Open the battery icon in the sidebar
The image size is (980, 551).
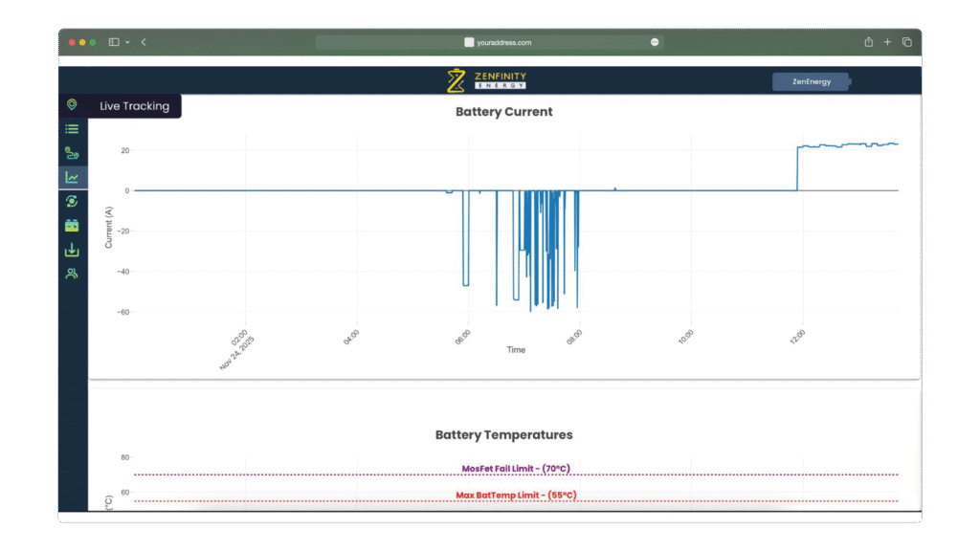[72, 226]
